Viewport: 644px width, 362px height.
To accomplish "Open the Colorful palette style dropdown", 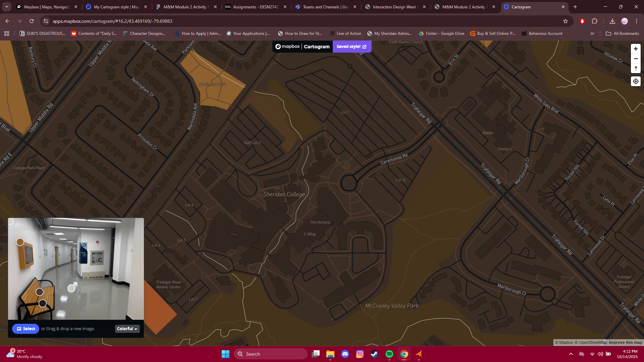I will tap(127, 329).
